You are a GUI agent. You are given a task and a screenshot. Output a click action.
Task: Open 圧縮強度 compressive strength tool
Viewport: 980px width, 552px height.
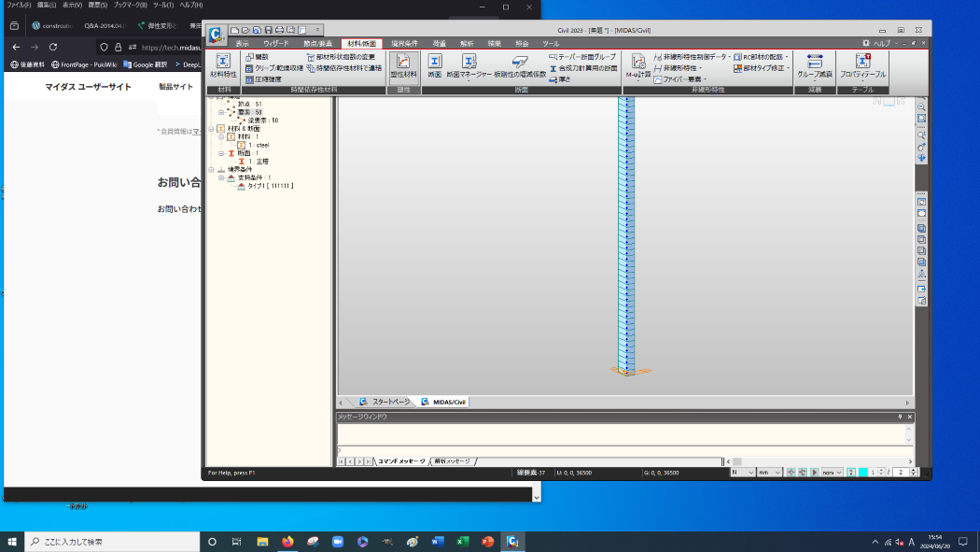pyautogui.click(x=263, y=79)
